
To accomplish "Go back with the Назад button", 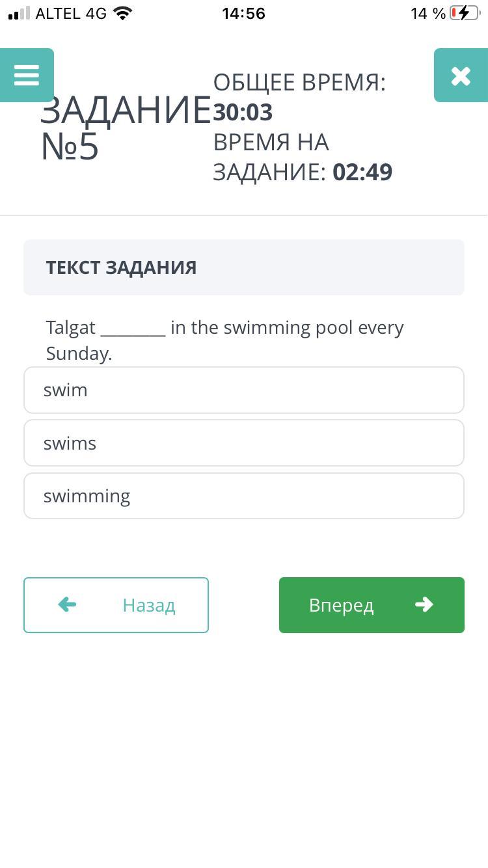I will 116,605.
